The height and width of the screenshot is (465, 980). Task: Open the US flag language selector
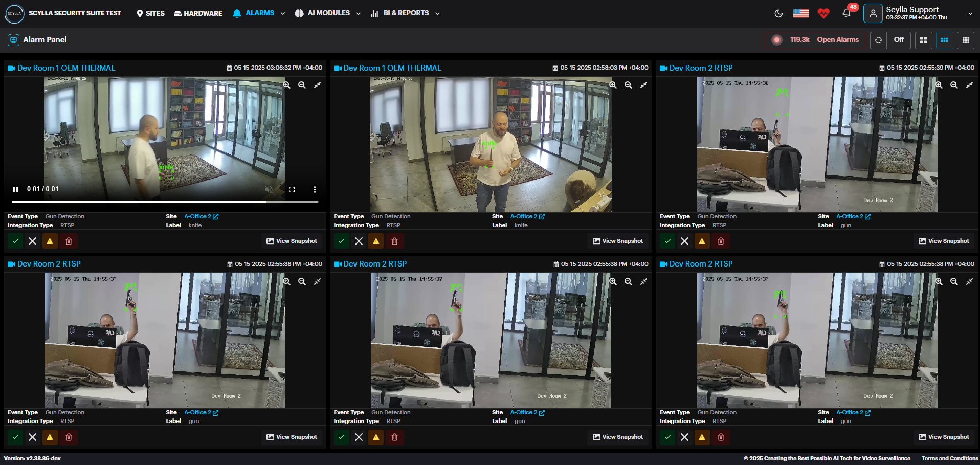pyautogui.click(x=800, y=13)
